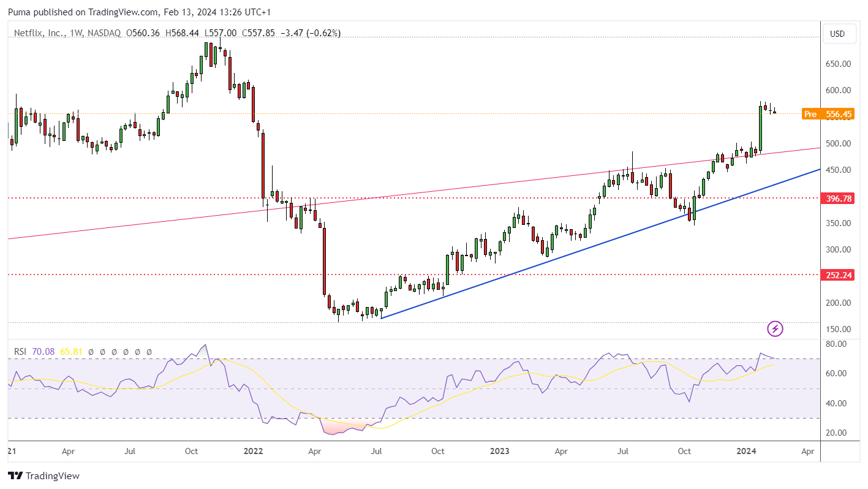This screenshot has width=868, height=489.
Task: Click the RSI indicator label
Action: [x=20, y=352]
